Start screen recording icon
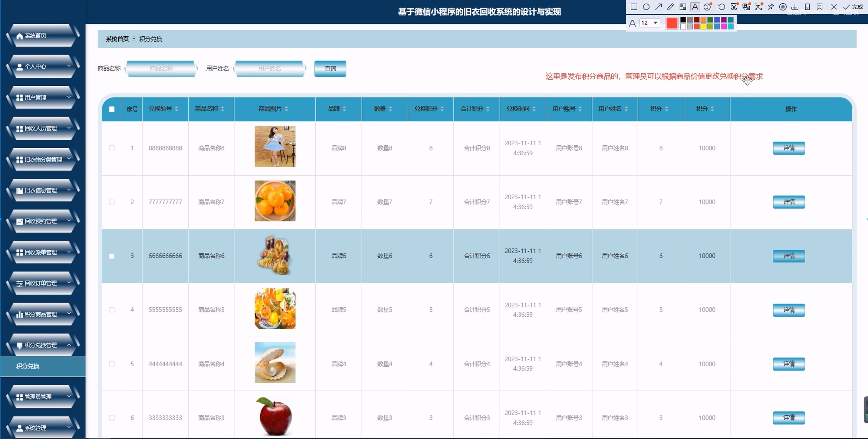 coord(783,7)
